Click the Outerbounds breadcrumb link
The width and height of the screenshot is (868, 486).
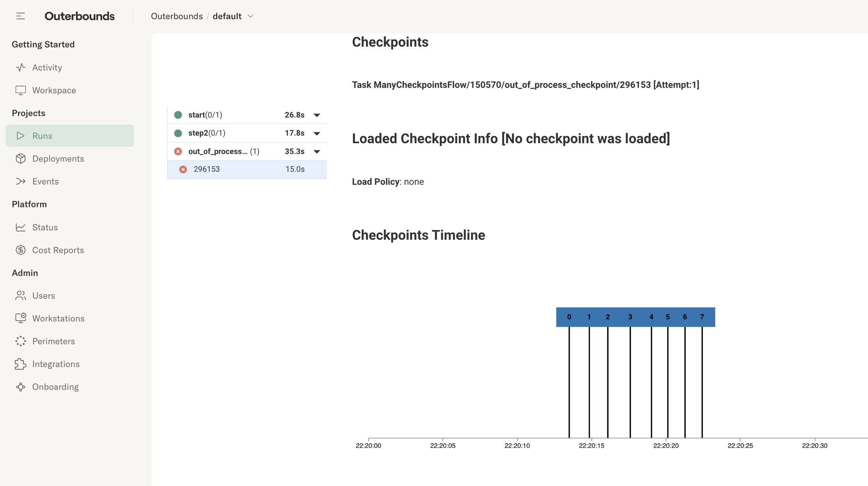pos(177,16)
